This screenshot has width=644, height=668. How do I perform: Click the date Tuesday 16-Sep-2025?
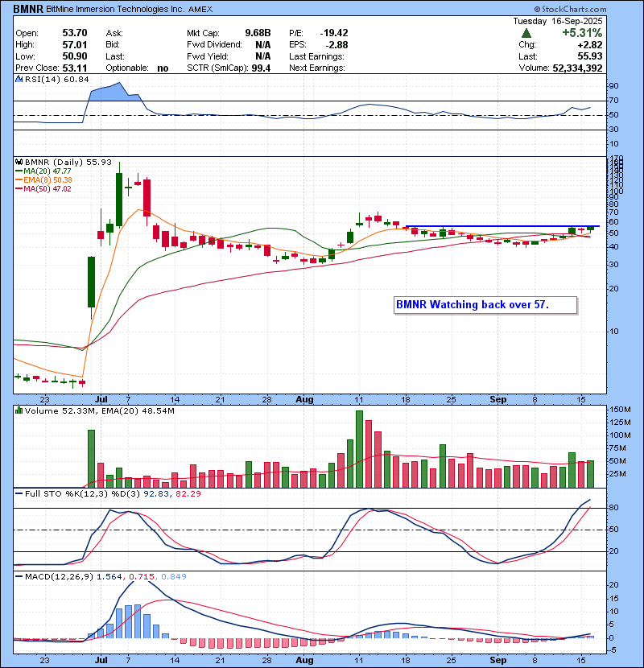click(558, 21)
